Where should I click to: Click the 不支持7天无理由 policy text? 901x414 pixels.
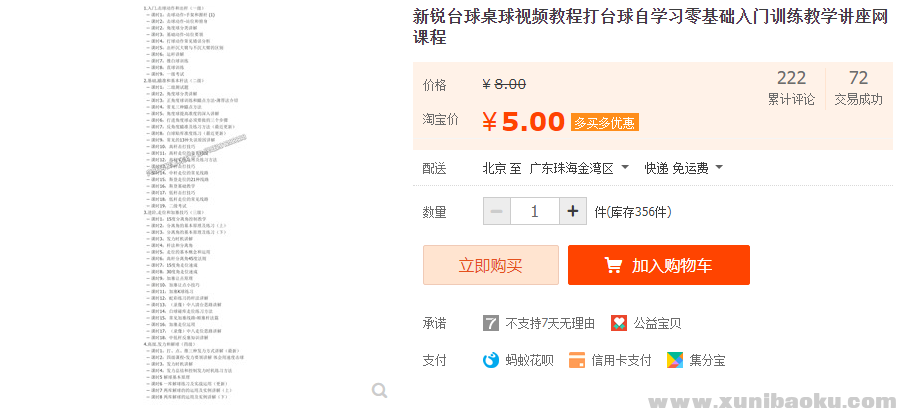(x=550, y=323)
